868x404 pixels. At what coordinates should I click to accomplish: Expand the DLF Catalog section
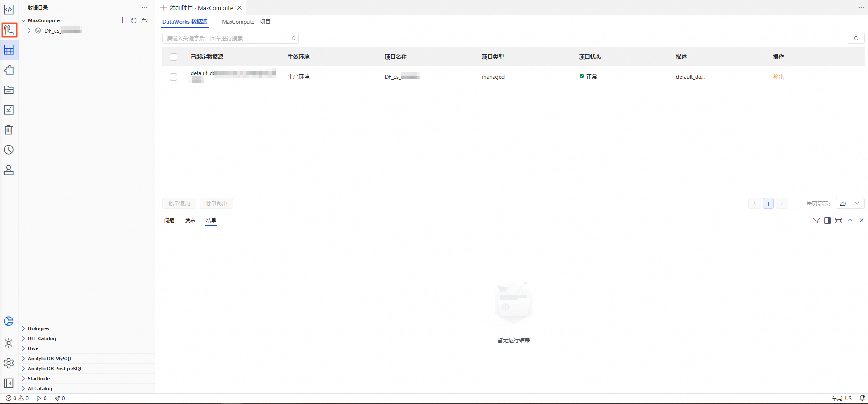[23, 338]
